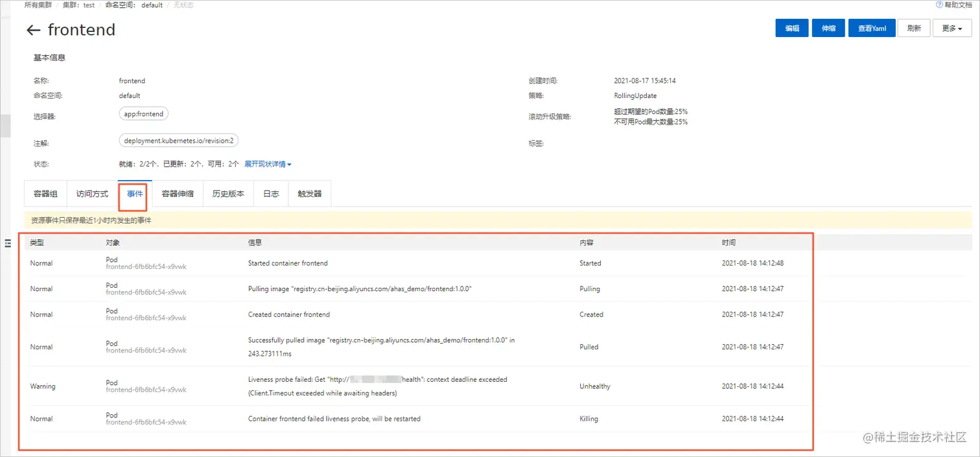Open 查看Yaml button
Viewport: 980px width, 457px height.
[x=872, y=29]
